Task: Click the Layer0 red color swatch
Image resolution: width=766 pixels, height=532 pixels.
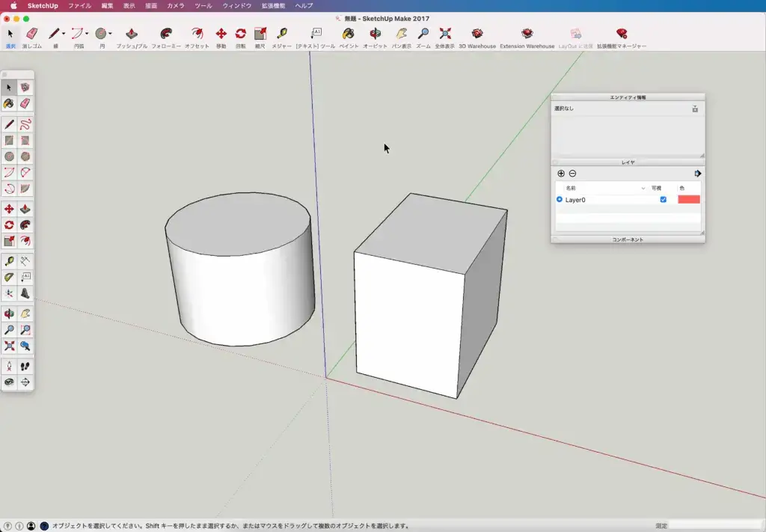Action: pos(689,199)
